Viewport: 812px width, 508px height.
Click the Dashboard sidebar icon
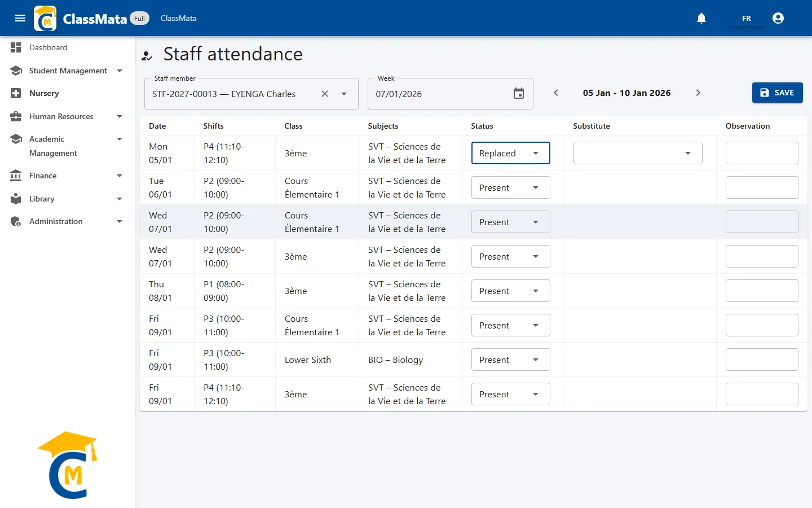16,47
